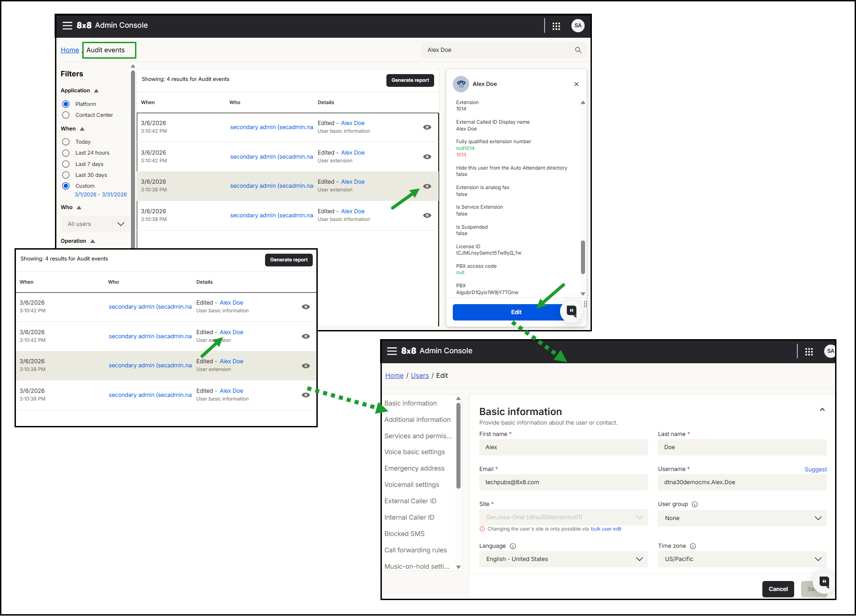View 3:10:42 PM User extension event in main console
856x616 pixels.
pyautogui.click(x=427, y=157)
